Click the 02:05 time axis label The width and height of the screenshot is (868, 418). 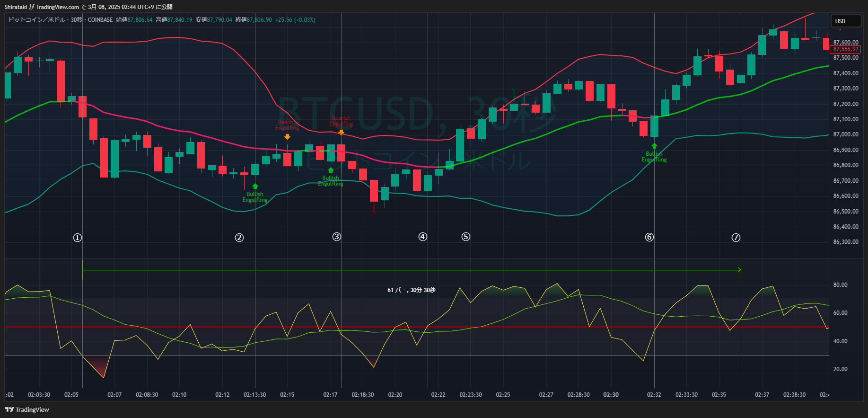coord(71,395)
